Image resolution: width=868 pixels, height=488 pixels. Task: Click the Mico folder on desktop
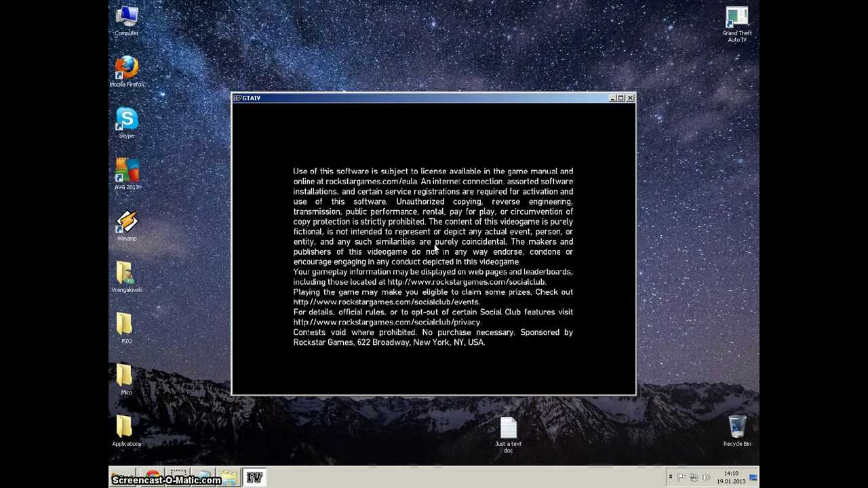(127, 380)
